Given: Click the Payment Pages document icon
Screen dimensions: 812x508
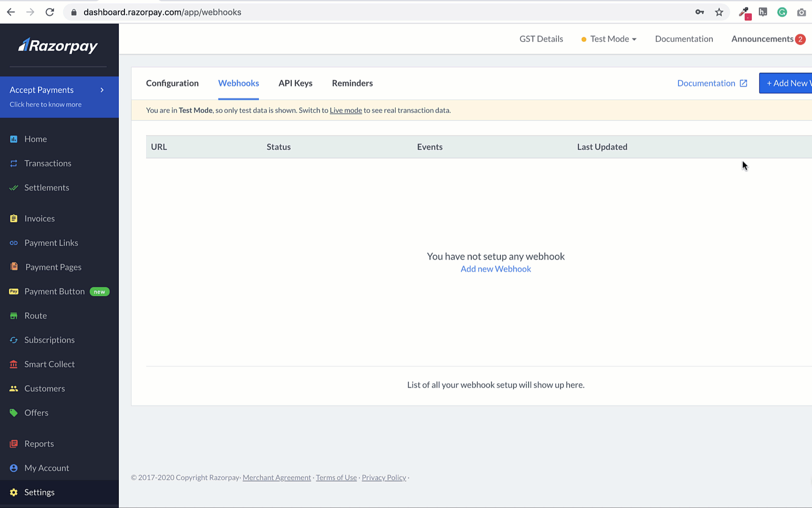Looking at the screenshot, I should 14,267.
